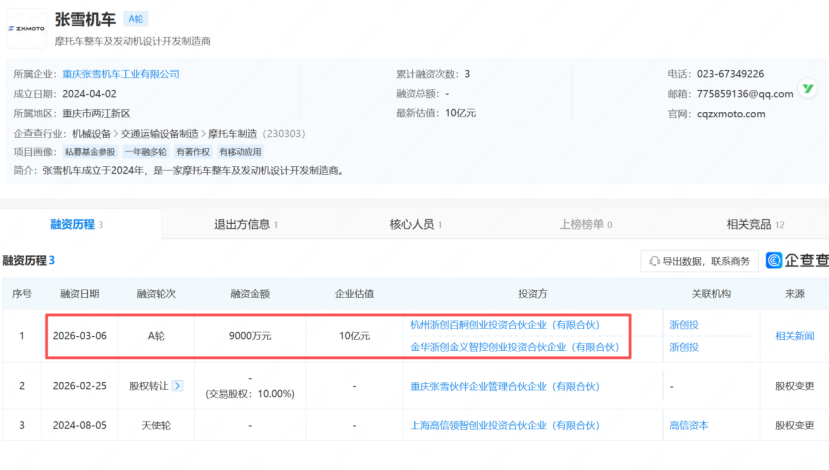The height and width of the screenshot is (470, 829).
Task: Click 高信资本 related institution link
Action: click(x=688, y=425)
